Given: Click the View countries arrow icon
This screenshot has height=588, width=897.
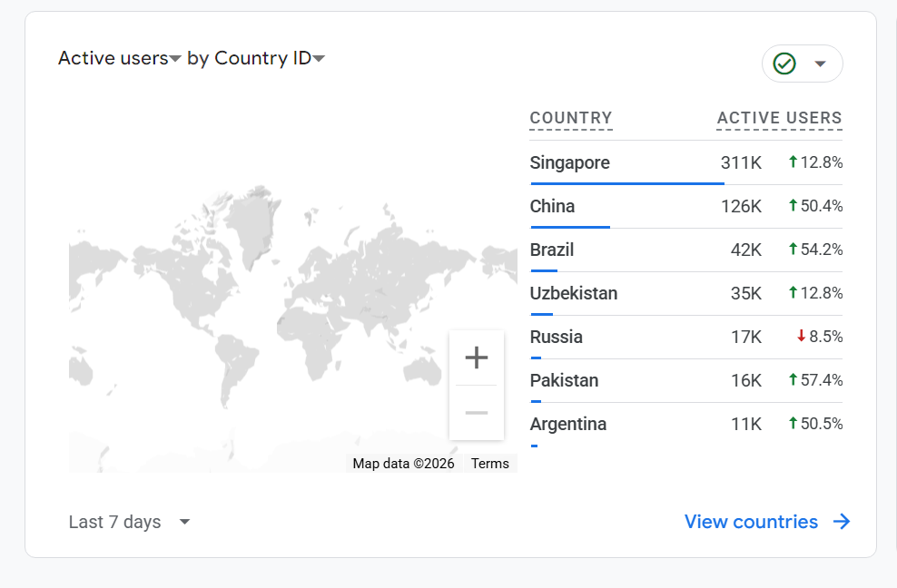Looking at the screenshot, I should (842, 522).
